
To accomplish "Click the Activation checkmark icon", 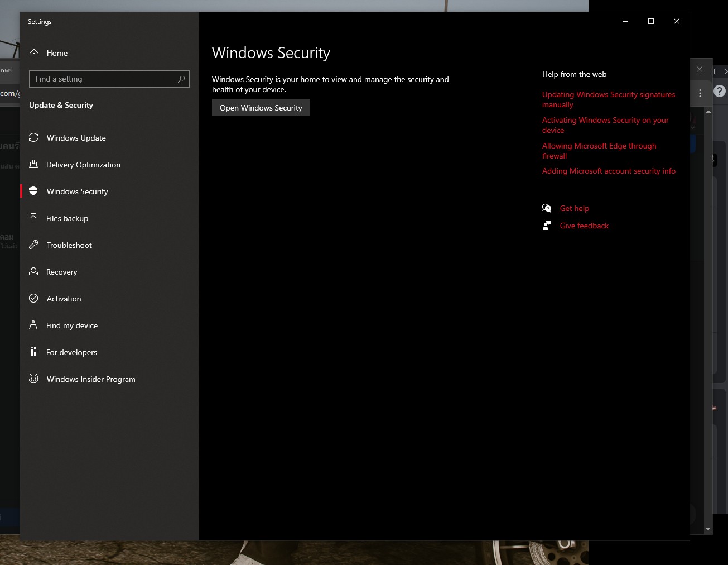I will [x=33, y=298].
